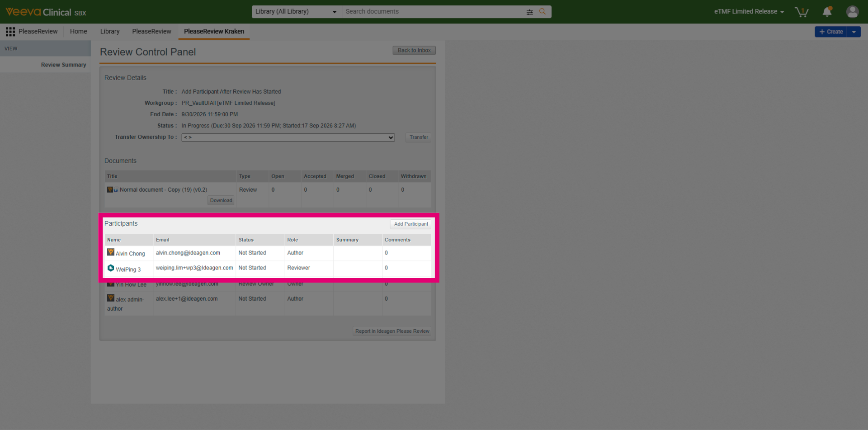868x430 pixels.
Task: Click the review title Add Participant After Review Has Started
Action: coord(231,92)
